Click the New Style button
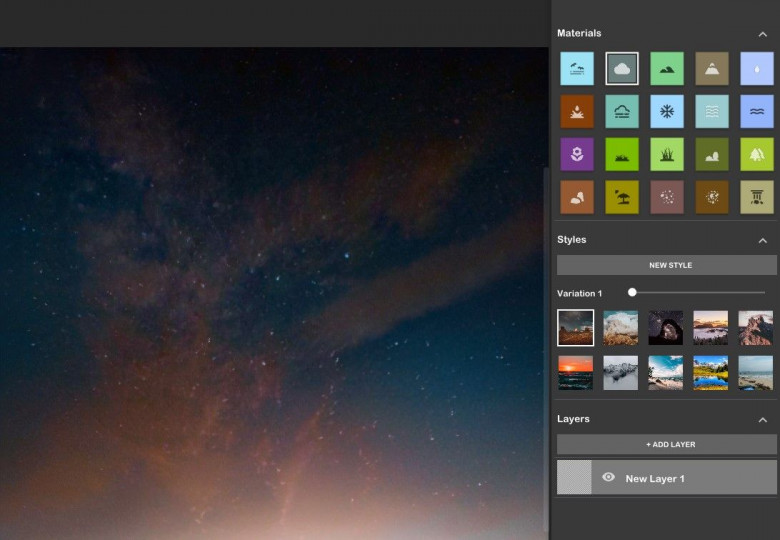The image size is (780, 540). [x=666, y=265]
